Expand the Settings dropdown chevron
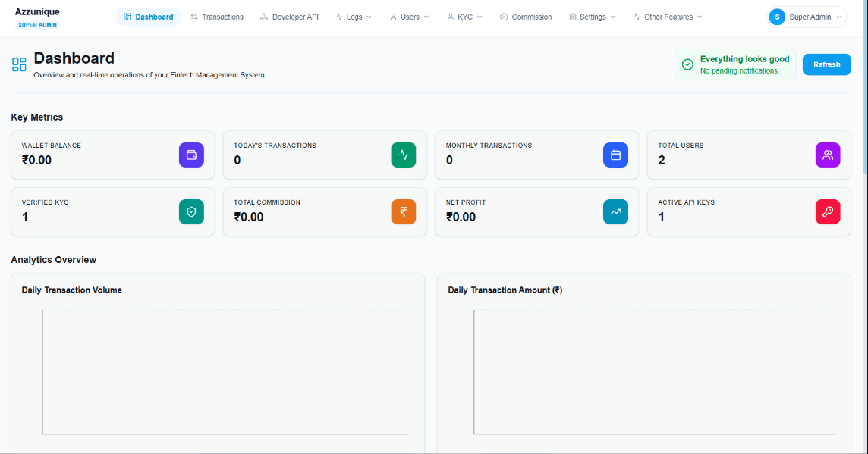 [613, 17]
